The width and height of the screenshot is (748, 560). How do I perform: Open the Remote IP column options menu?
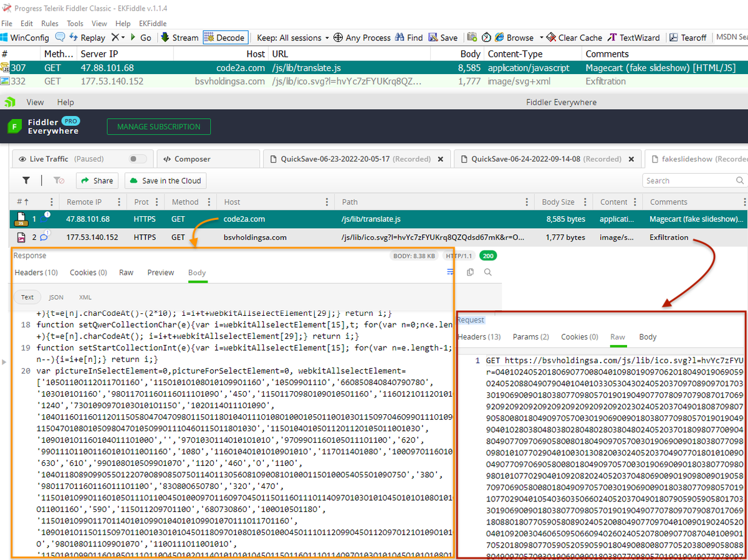119,202
